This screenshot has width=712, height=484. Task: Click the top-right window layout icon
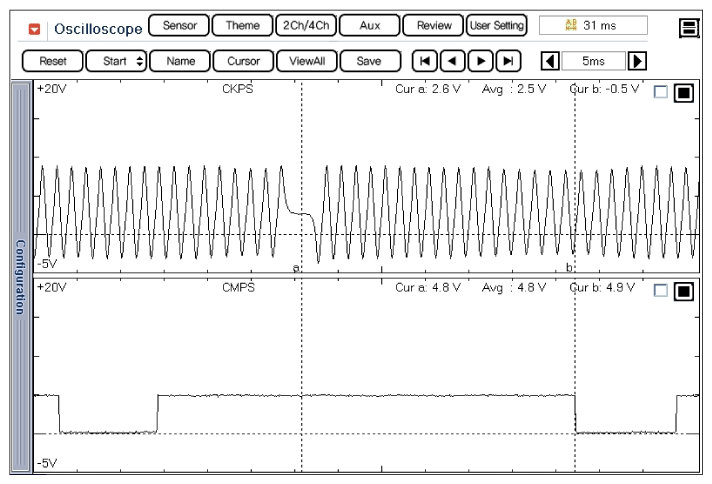pyautogui.click(x=689, y=28)
